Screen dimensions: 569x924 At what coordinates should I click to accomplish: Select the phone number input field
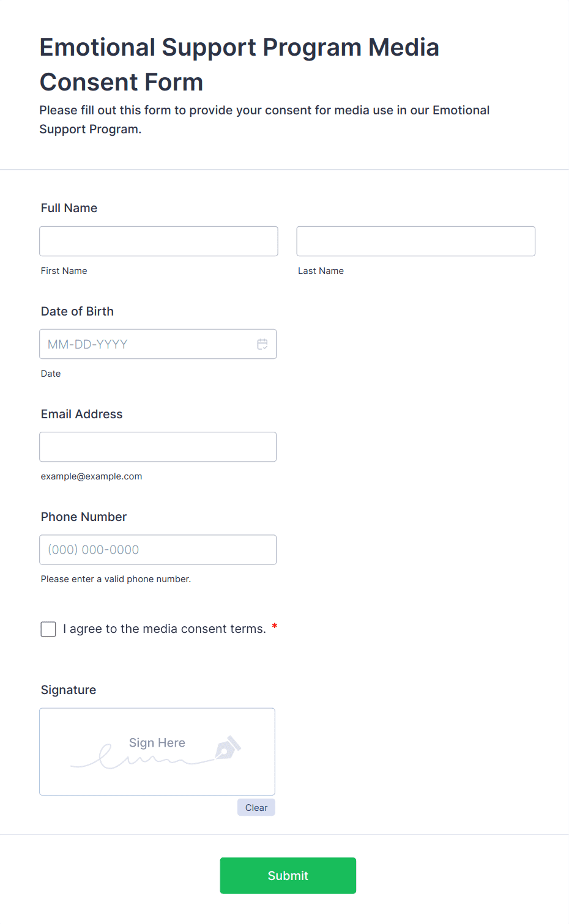point(158,550)
